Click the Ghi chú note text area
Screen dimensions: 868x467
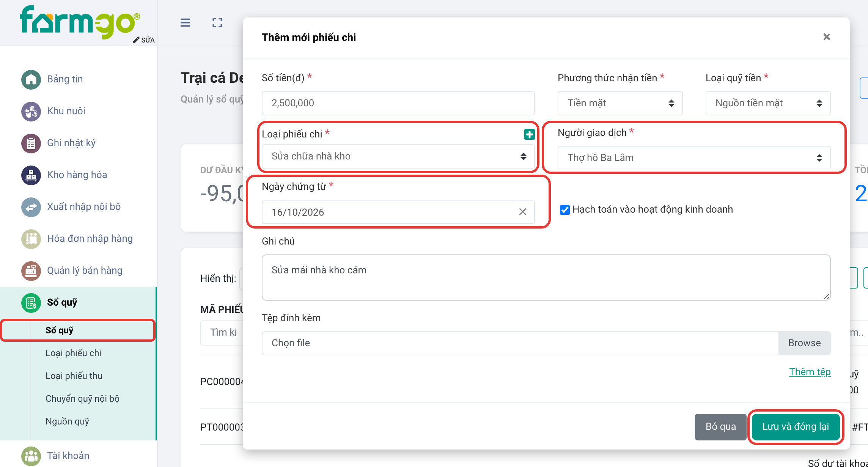546,277
